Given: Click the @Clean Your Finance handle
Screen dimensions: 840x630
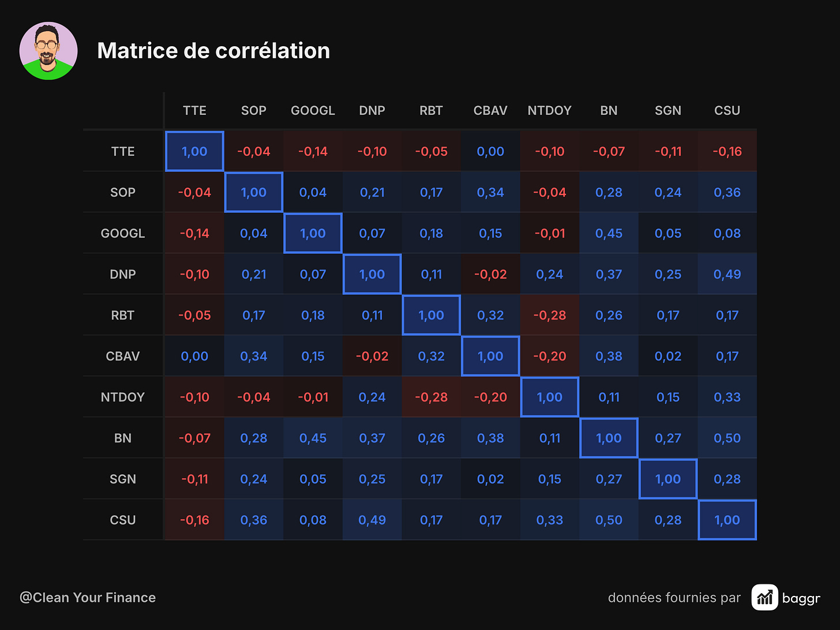Looking at the screenshot, I should click(88, 598).
